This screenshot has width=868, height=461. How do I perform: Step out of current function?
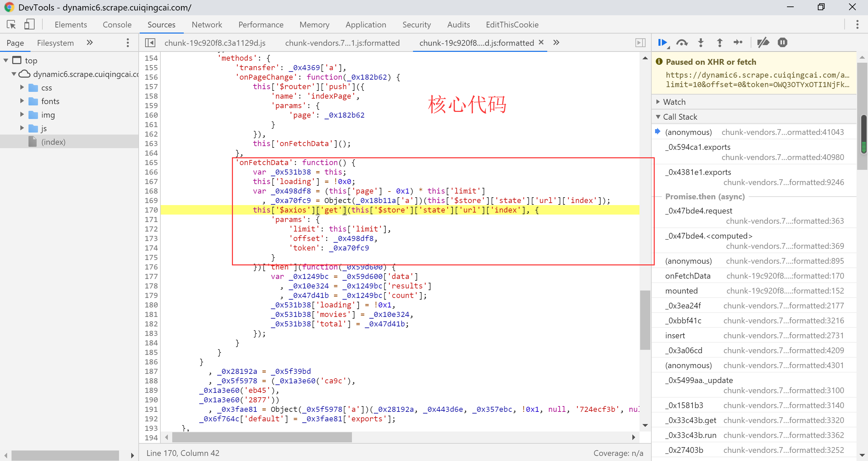click(x=719, y=43)
